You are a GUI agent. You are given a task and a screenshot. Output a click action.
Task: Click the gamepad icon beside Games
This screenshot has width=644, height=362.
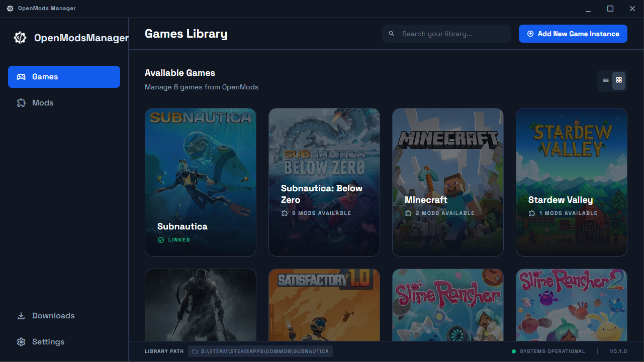21,77
